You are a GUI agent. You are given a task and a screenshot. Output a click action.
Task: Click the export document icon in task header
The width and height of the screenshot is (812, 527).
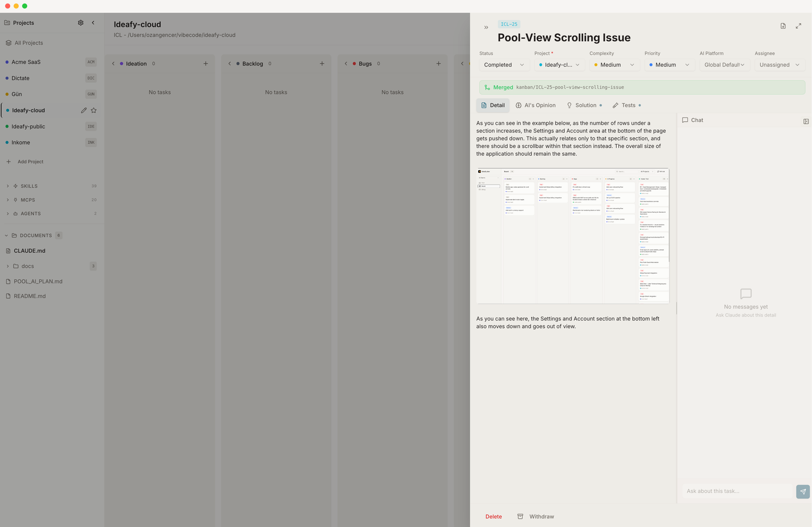pos(783,26)
